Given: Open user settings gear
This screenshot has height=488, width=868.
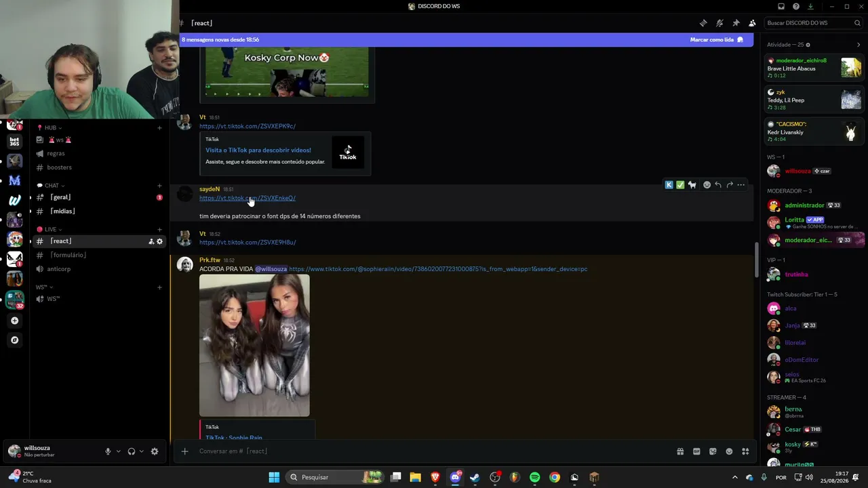Looking at the screenshot, I should pyautogui.click(x=155, y=451).
